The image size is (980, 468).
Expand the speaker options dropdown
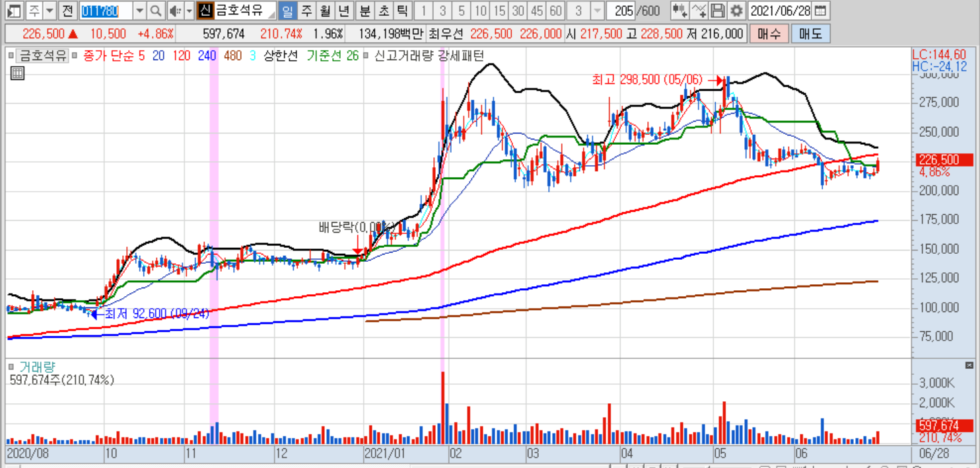pyautogui.click(x=189, y=11)
